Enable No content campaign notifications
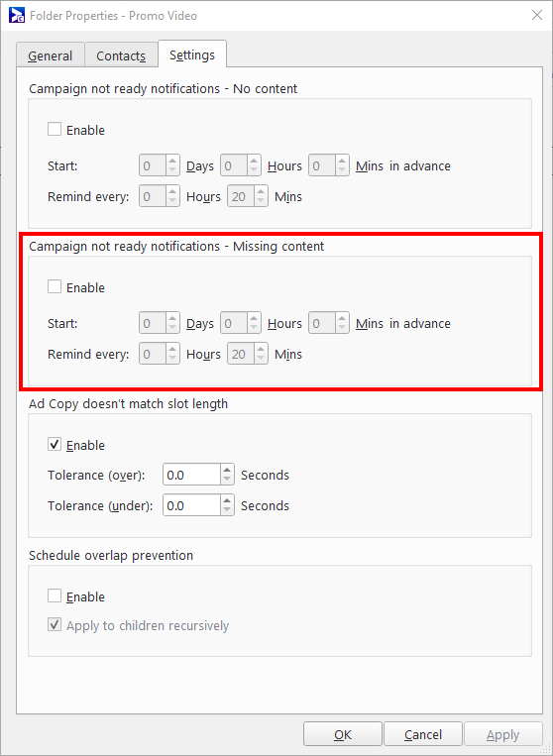Image resolution: width=553 pixels, height=756 pixels. (x=55, y=130)
